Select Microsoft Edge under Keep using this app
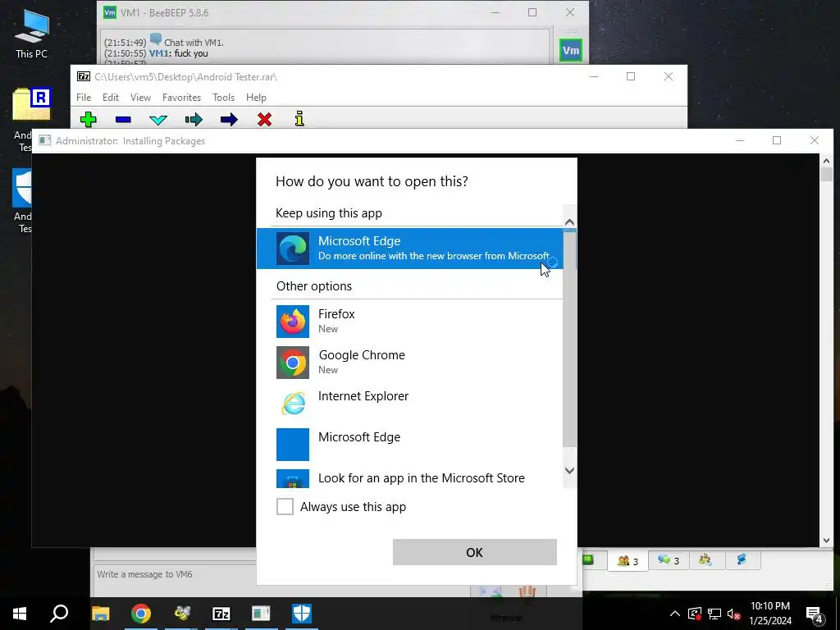The image size is (840, 630). point(410,248)
